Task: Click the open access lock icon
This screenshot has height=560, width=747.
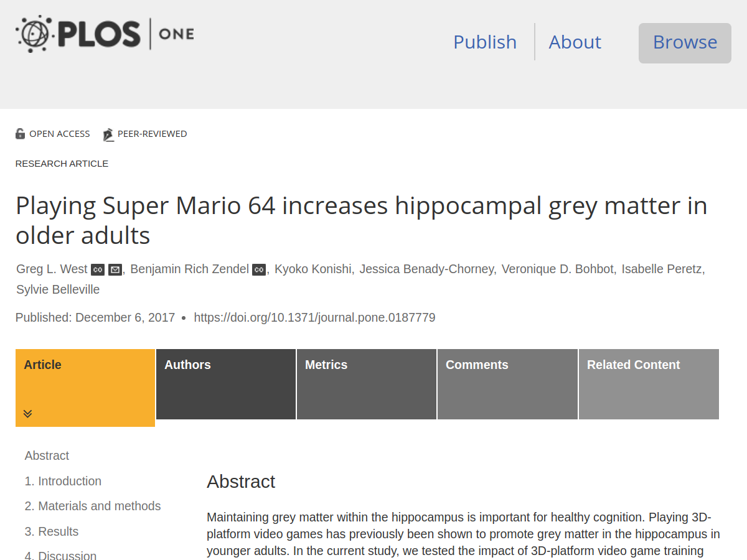Action: [x=21, y=134]
